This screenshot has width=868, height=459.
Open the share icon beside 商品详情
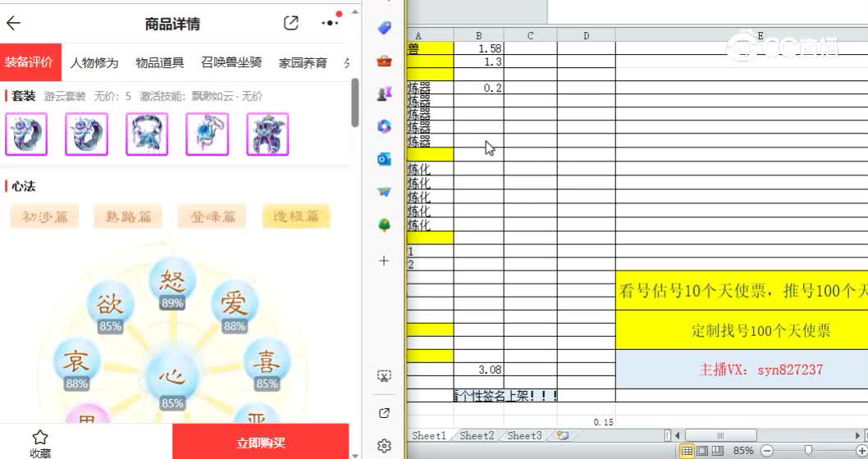click(x=291, y=23)
